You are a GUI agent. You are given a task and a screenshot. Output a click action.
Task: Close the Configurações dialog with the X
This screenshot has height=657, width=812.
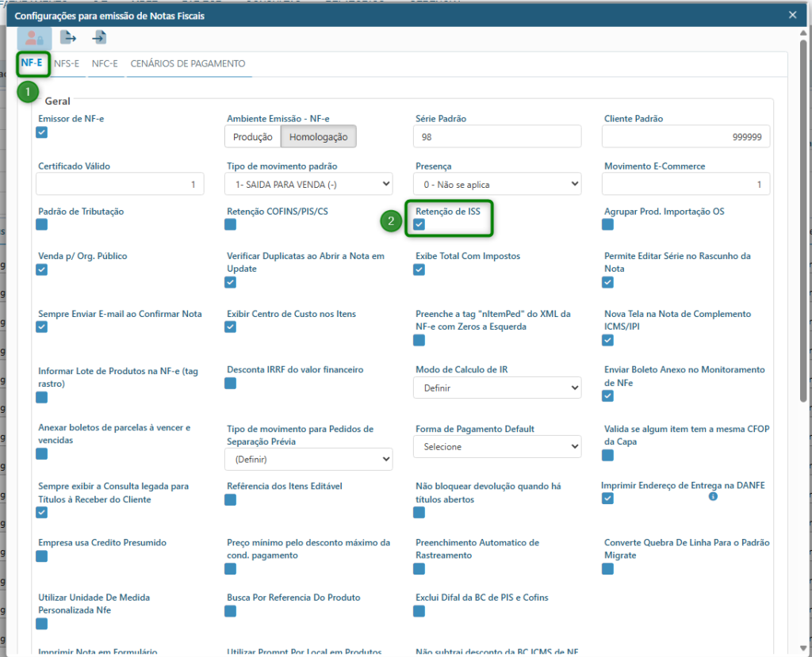tap(792, 14)
